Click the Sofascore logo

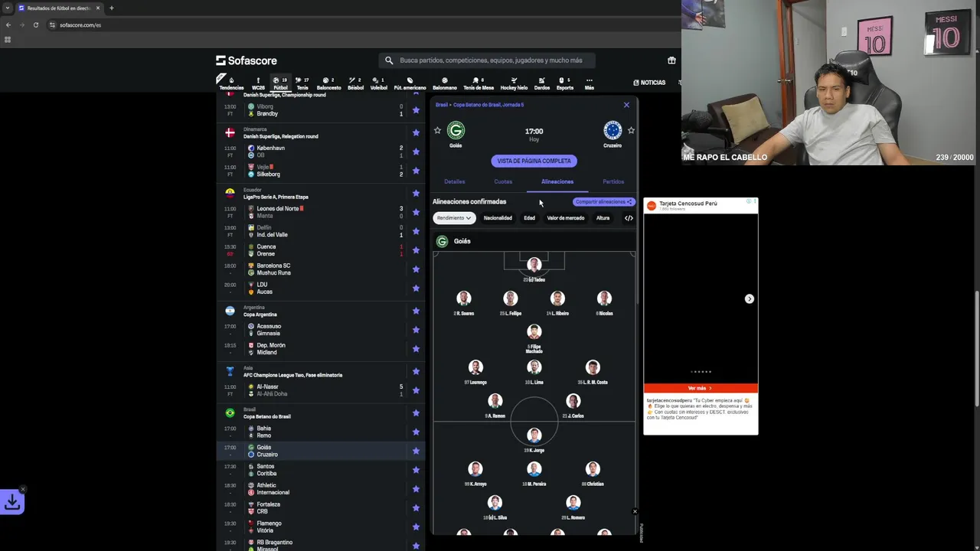[x=247, y=60]
